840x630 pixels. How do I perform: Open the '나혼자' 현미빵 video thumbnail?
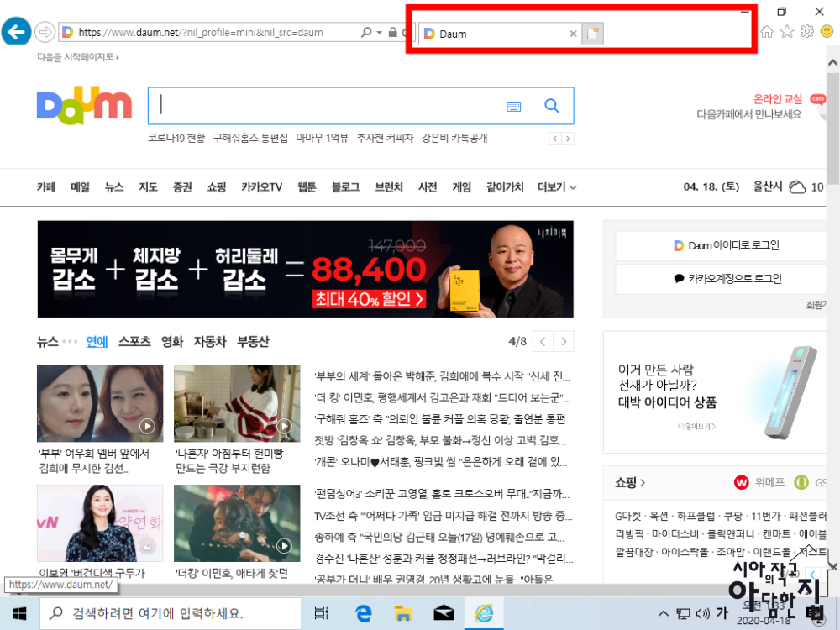pos(237,403)
